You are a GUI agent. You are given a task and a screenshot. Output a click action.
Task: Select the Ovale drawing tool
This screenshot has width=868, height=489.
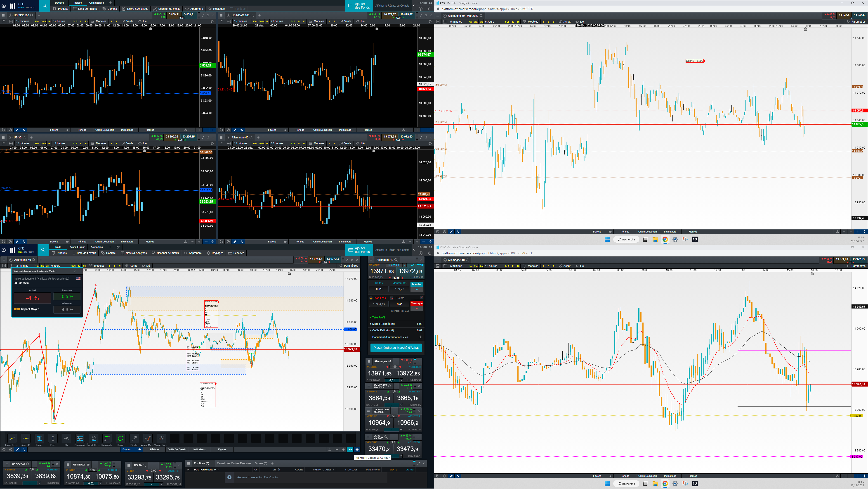(x=120, y=438)
